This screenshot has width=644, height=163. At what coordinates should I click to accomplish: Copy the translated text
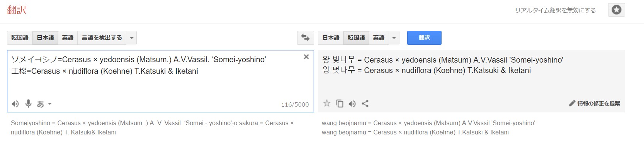(340, 103)
